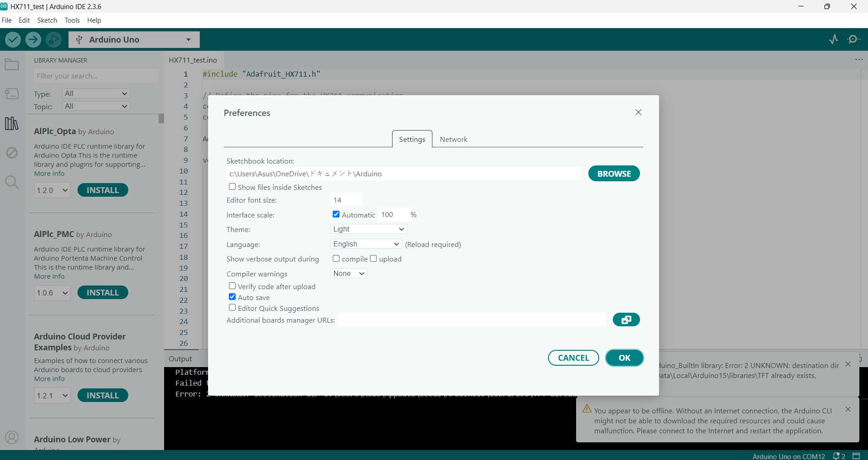Viewport: 868px width, 460px height.
Task: Choose AIPlc_PMC version 1.0.6 dropdown
Action: (x=53, y=293)
